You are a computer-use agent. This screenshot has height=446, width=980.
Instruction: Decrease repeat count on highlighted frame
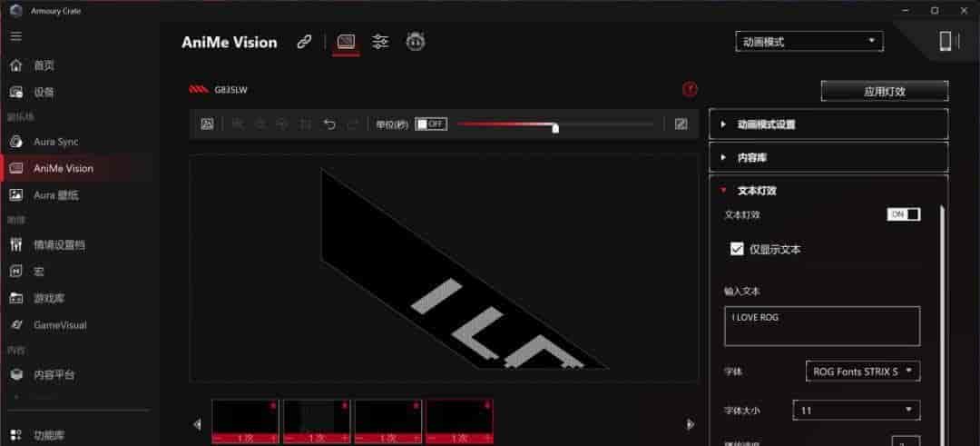tap(432, 439)
